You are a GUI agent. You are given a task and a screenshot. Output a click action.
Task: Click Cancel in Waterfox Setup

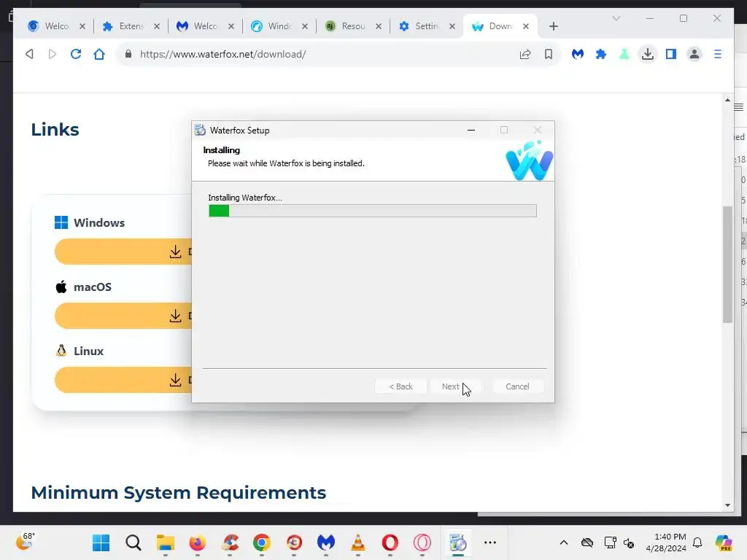[517, 386]
